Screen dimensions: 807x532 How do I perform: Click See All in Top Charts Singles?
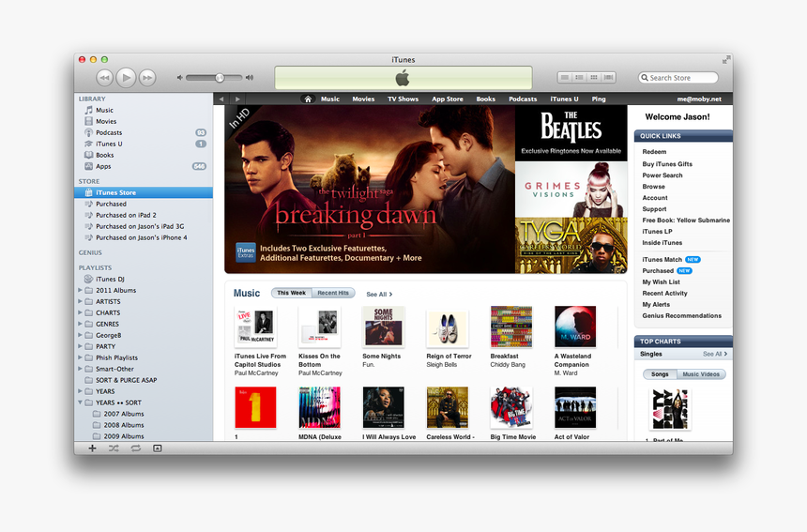pos(715,354)
